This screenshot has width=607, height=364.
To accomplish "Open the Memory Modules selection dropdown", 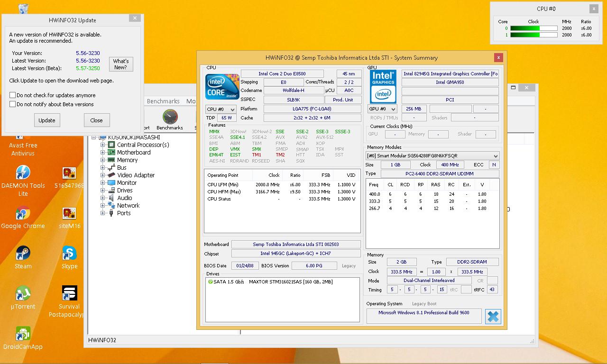I will [432, 156].
